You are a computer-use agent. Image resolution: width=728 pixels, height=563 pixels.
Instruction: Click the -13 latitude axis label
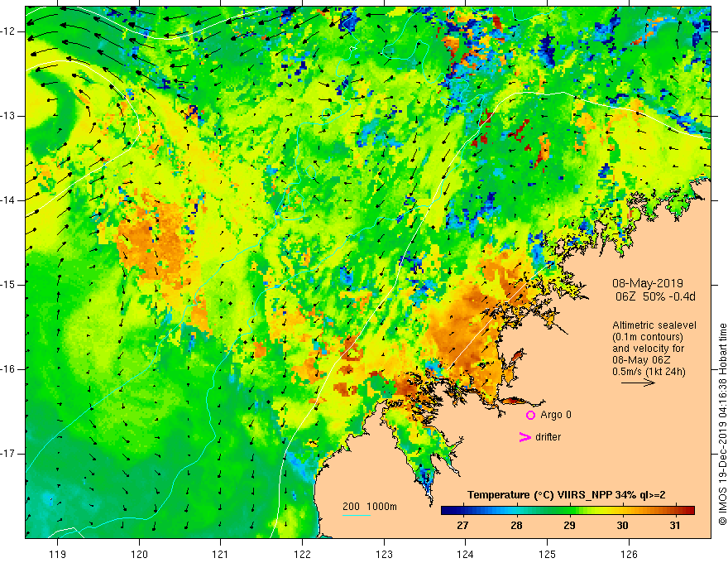click(9, 116)
